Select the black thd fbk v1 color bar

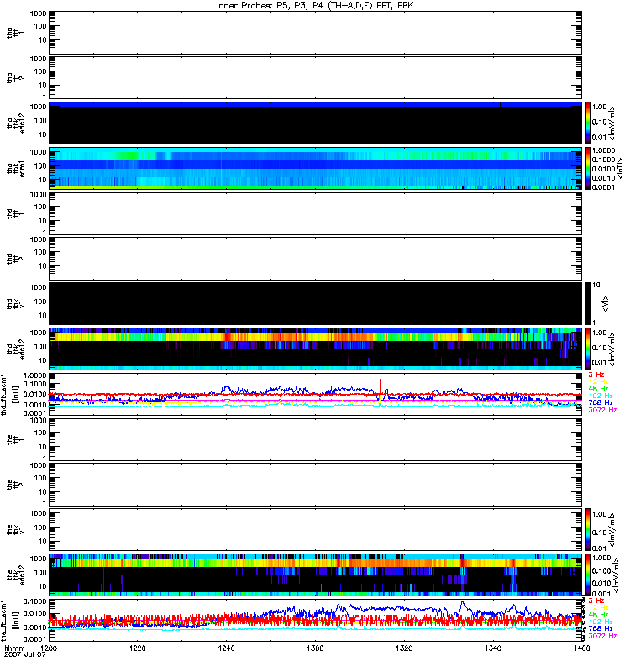(589, 303)
